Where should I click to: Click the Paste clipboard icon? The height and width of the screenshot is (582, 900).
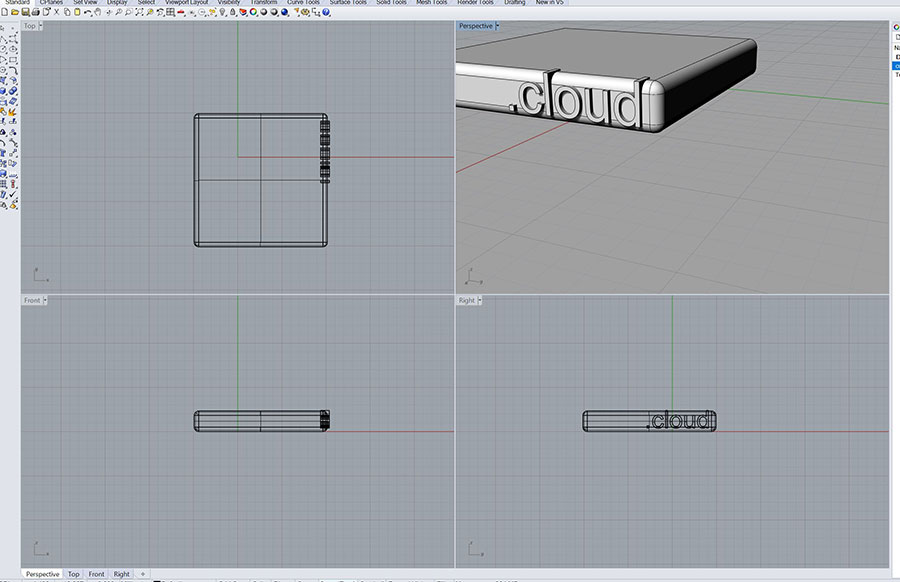coord(77,11)
